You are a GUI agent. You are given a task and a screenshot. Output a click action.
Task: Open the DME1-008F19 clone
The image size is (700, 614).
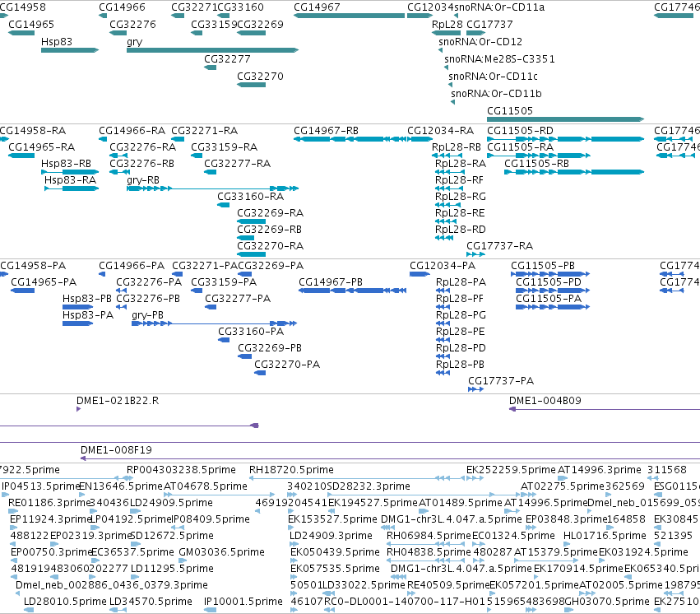tap(390, 458)
